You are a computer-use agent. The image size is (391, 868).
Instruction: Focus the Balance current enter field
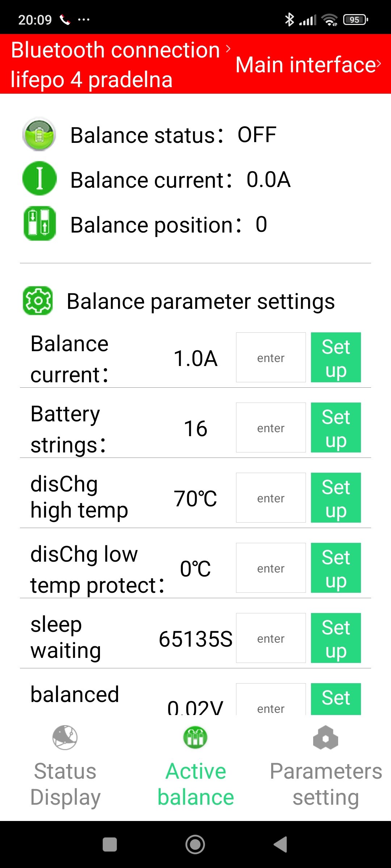pyautogui.click(x=271, y=357)
